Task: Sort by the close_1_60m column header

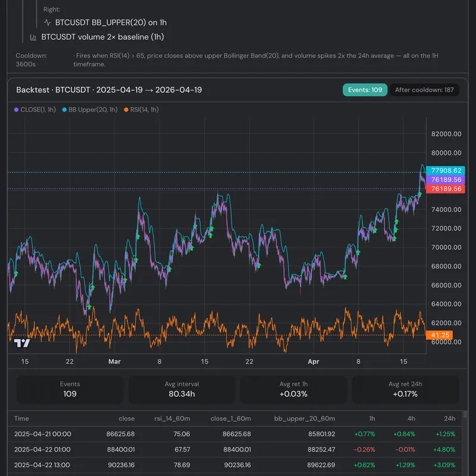Action: tap(231, 418)
